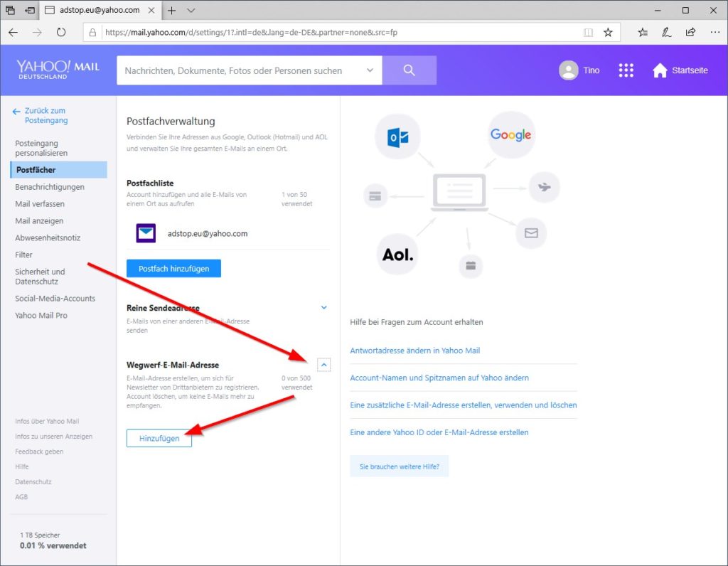Open Abwesenheitsnotiz settings

pos(48,237)
